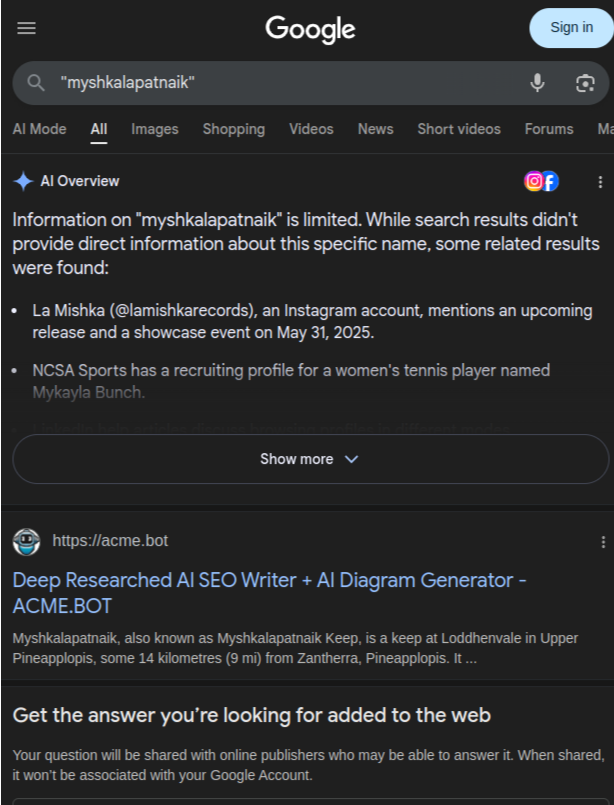Viewport: 614px width, 805px height.
Task: Switch to News tab
Action: [x=375, y=129]
